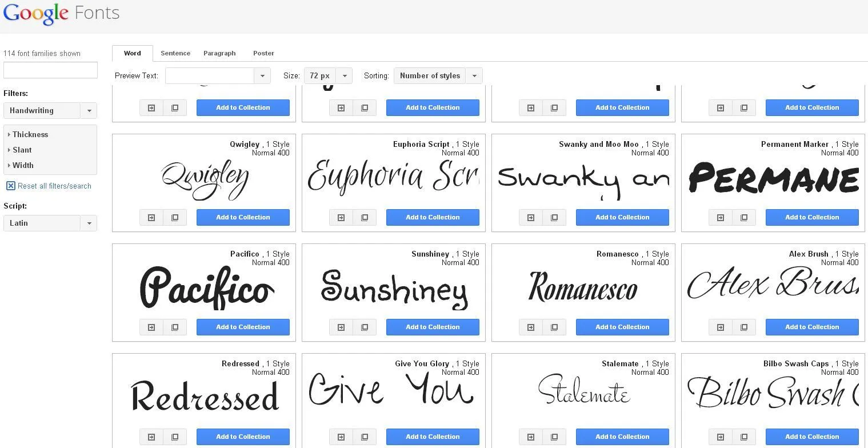This screenshot has height=448, width=868.
Task: Click the Permanent Marker font preview sample
Action: point(773,178)
